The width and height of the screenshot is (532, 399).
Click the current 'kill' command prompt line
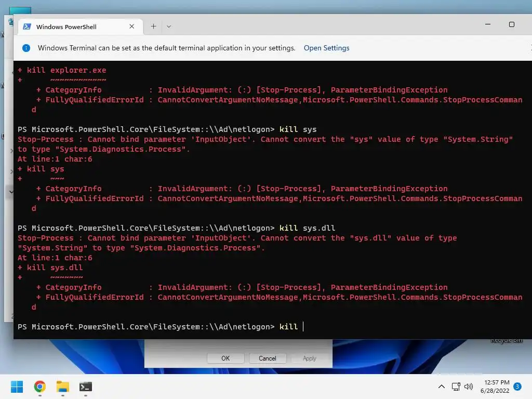[160, 327]
